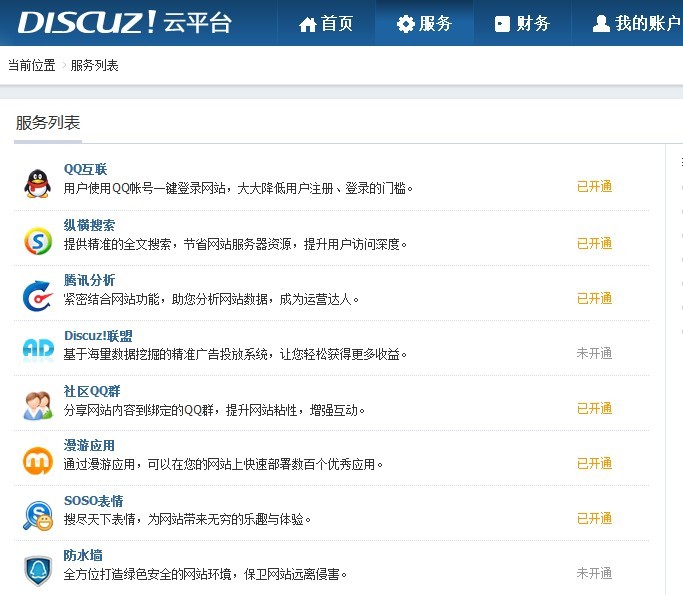Click 已开通 status for QQ互联
The width and height of the screenshot is (683, 595).
point(595,186)
